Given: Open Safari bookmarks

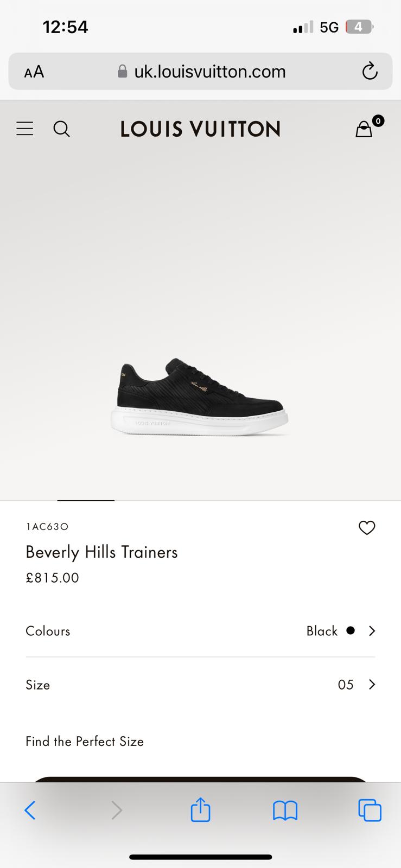Looking at the screenshot, I should 285,810.
